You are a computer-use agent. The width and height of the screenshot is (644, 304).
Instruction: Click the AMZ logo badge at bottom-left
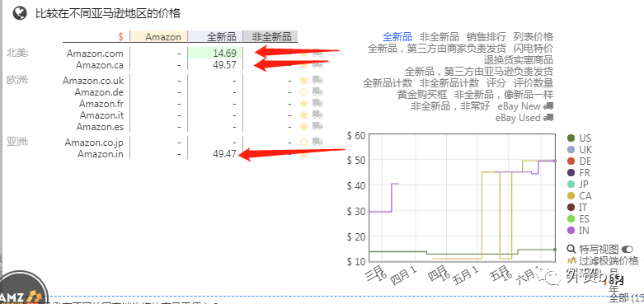tap(21, 289)
